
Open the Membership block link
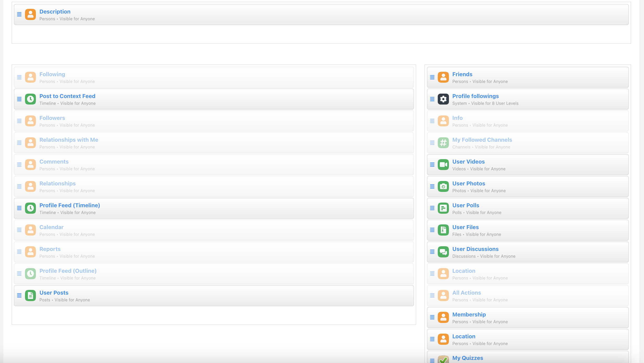(469, 314)
